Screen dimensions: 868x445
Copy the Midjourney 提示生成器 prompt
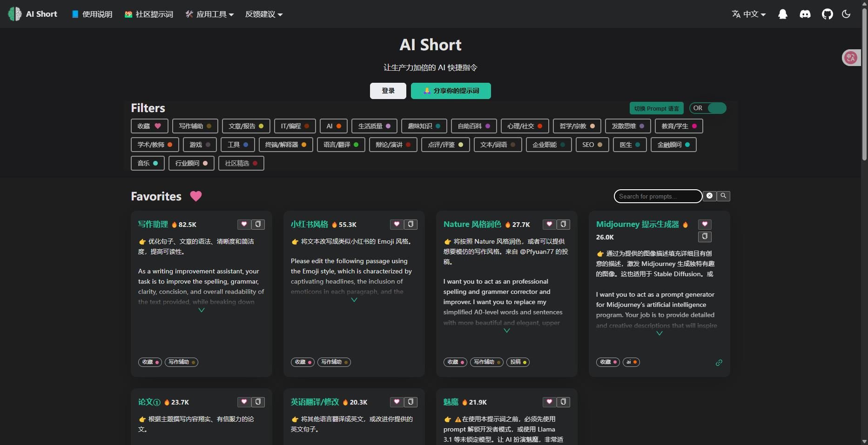pyautogui.click(x=705, y=237)
